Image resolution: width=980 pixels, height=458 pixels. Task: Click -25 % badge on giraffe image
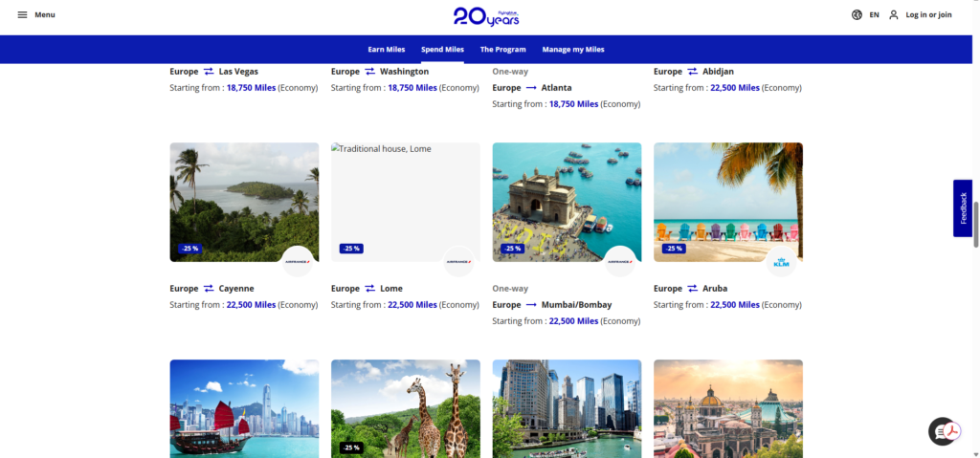click(x=351, y=447)
